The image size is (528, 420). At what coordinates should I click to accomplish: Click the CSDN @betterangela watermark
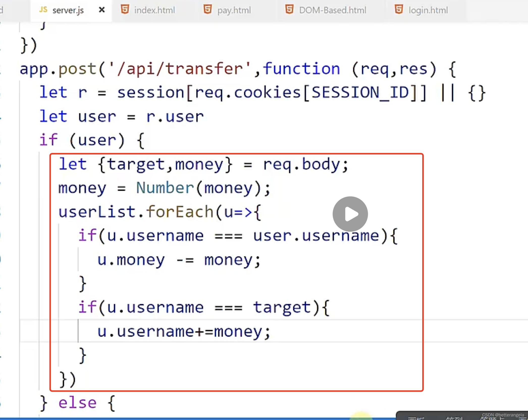click(x=503, y=415)
